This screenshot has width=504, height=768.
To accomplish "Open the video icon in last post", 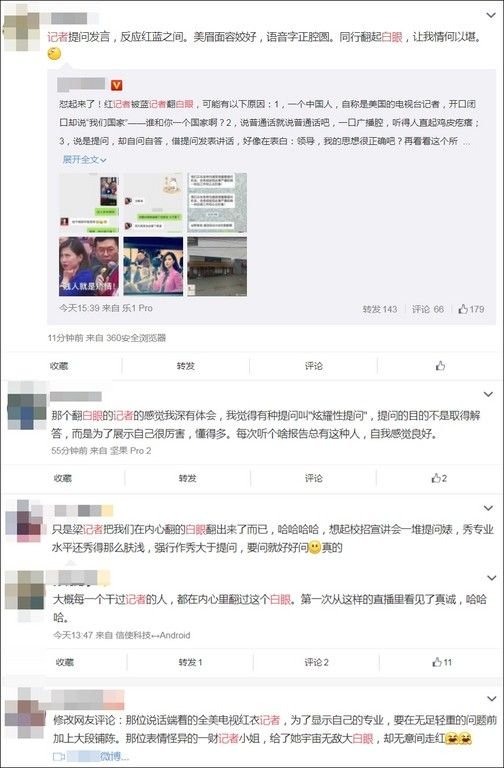I will click(x=59, y=757).
